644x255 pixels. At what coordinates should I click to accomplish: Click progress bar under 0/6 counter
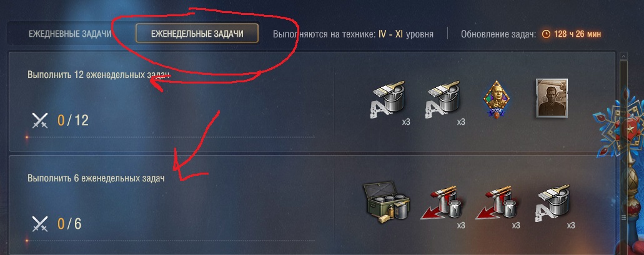[171, 241]
